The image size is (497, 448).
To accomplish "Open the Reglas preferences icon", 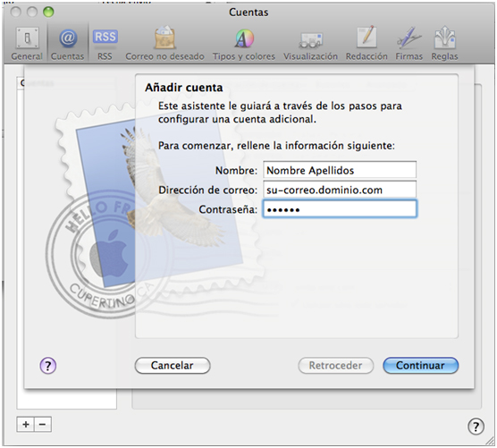I will pos(444,44).
